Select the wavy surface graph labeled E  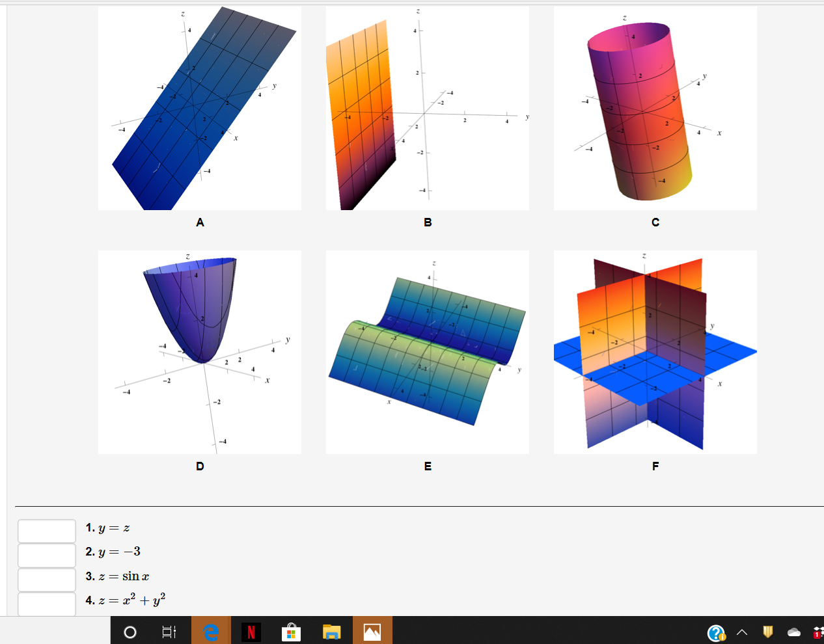(x=427, y=351)
